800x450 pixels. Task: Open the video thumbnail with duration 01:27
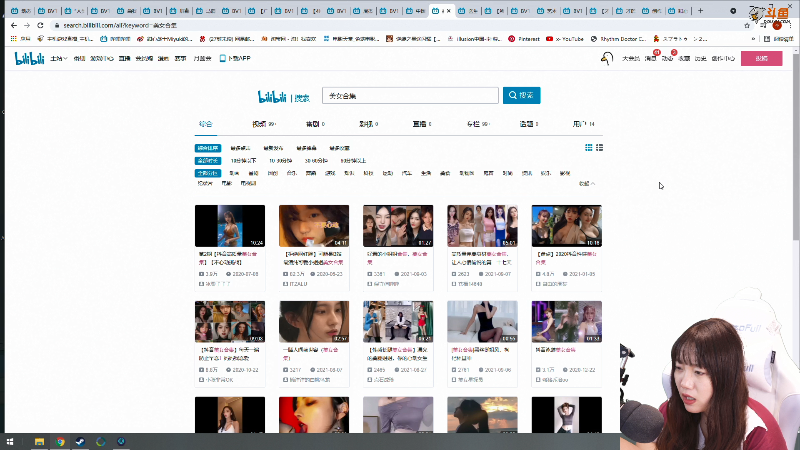(x=398, y=226)
